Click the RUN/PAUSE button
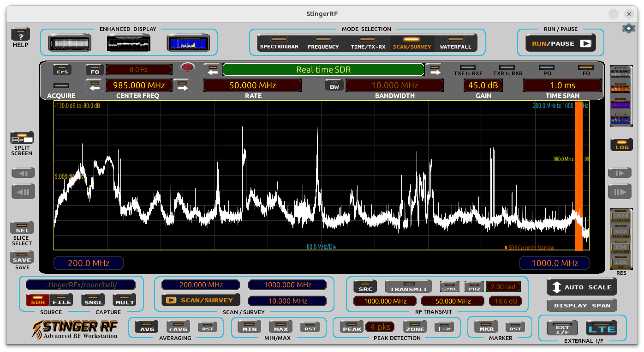The height and width of the screenshot is (352, 644). coord(561,43)
